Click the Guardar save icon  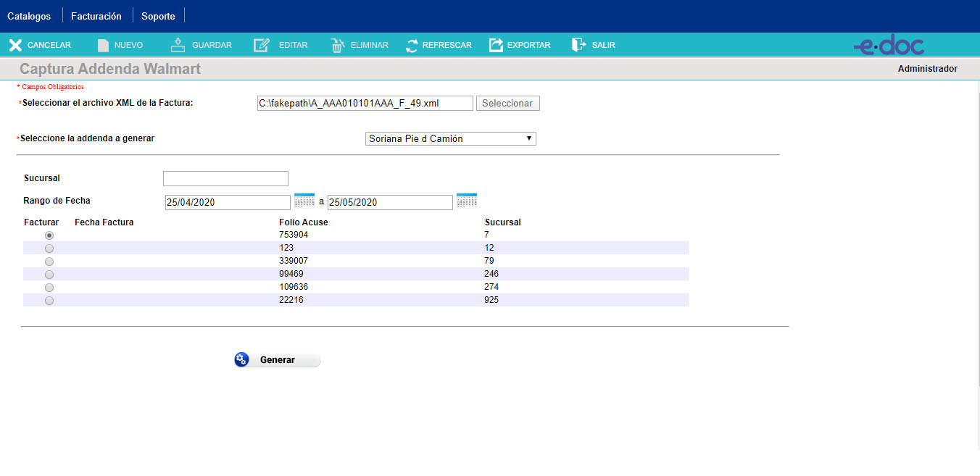pyautogui.click(x=178, y=45)
